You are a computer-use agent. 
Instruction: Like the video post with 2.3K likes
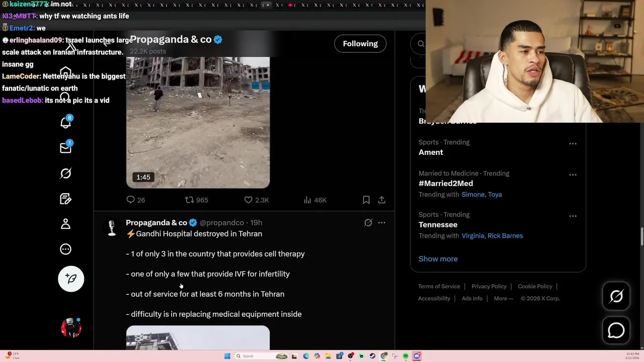click(256, 200)
